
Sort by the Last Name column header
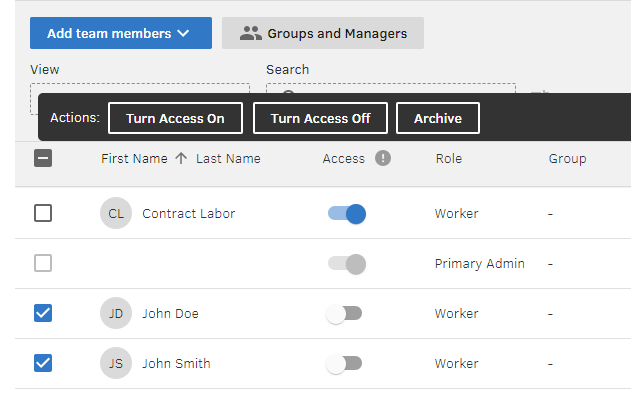[228, 158]
